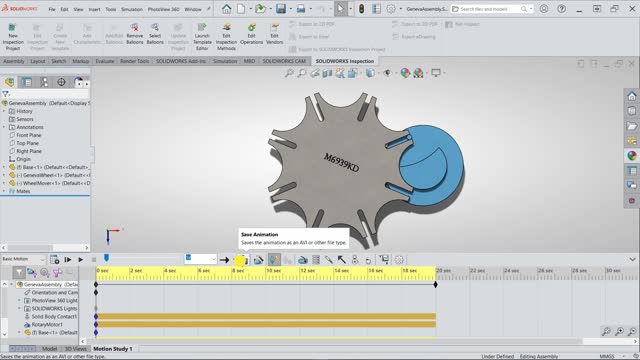Click Calculate motion study icon

[x=55, y=259]
